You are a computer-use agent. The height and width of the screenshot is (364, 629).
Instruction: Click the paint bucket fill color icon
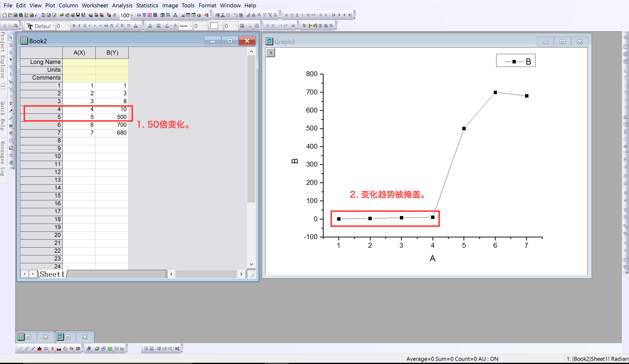(x=150, y=26)
